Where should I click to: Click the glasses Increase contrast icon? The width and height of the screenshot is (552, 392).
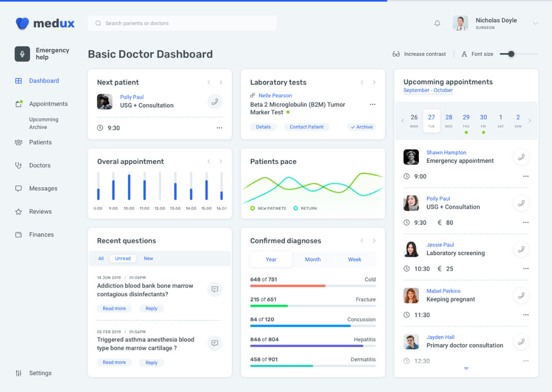click(396, 54)
